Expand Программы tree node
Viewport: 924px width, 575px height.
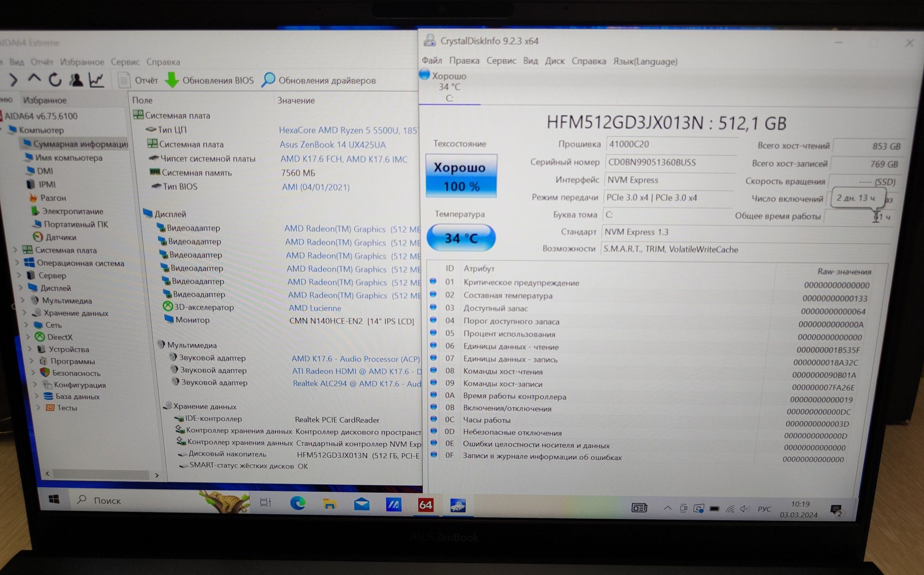tap(32, 361)
